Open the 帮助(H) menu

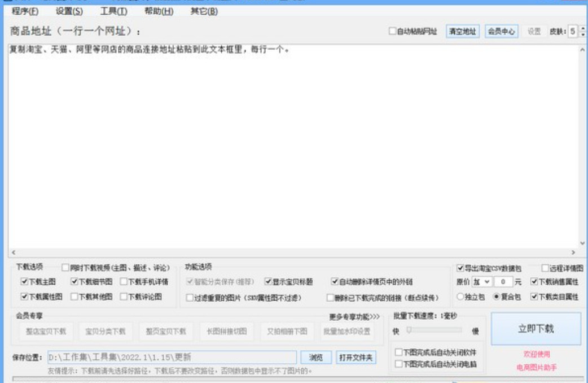click(159, 11)
